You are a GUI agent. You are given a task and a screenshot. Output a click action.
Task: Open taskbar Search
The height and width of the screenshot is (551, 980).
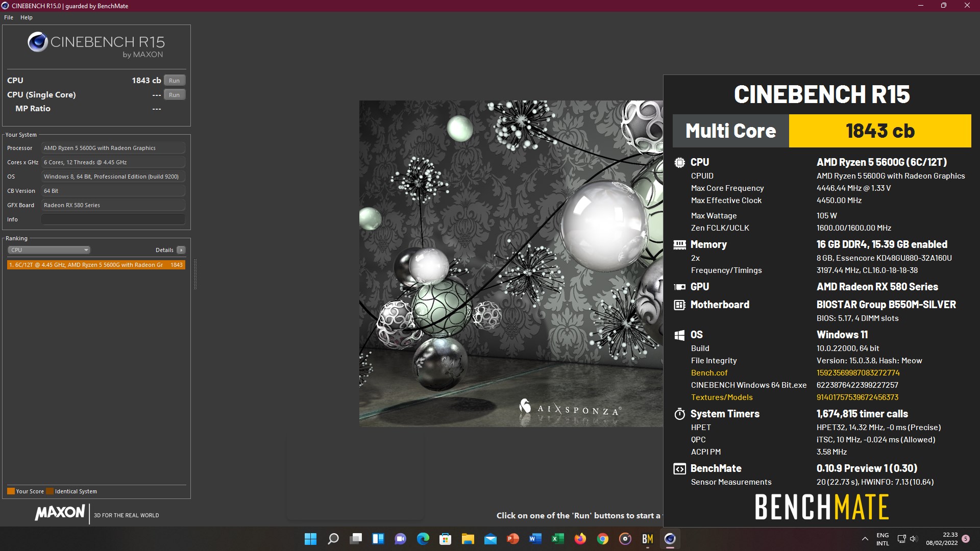[x=333, y=539]
